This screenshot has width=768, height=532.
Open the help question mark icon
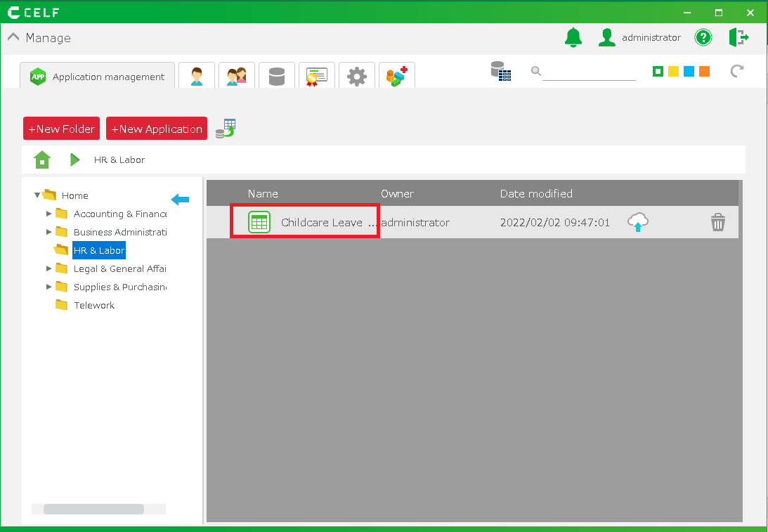[703, 37]
